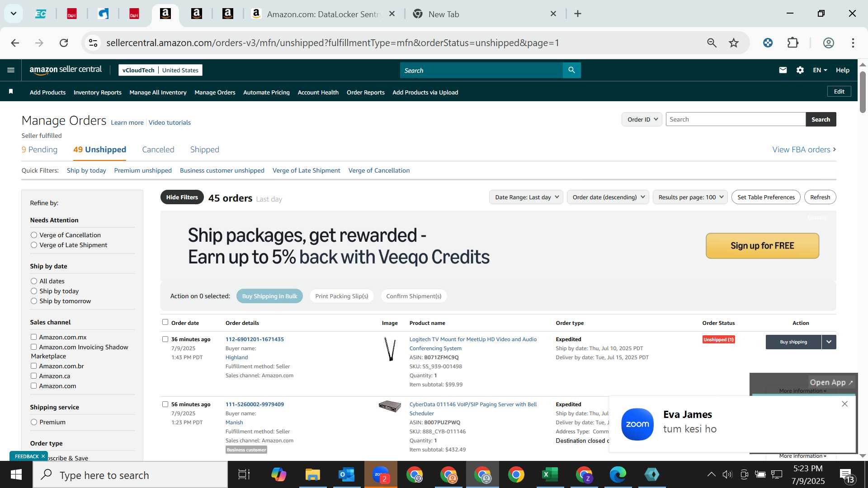Open the browser zoom magnifier icon
Screen dimensions: 868x488
point(712,43)
